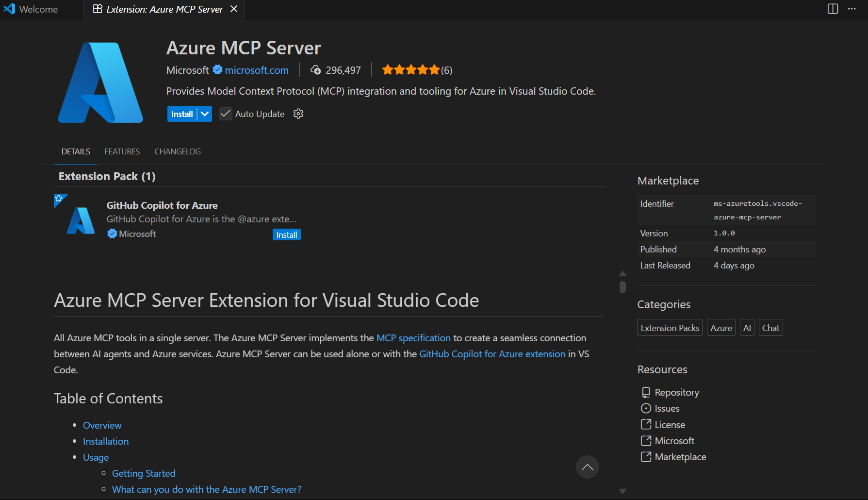This screenshot has width=868, height=500.
Task: Click the readme vertical scrollbar thumb
Action: point(622,287)
